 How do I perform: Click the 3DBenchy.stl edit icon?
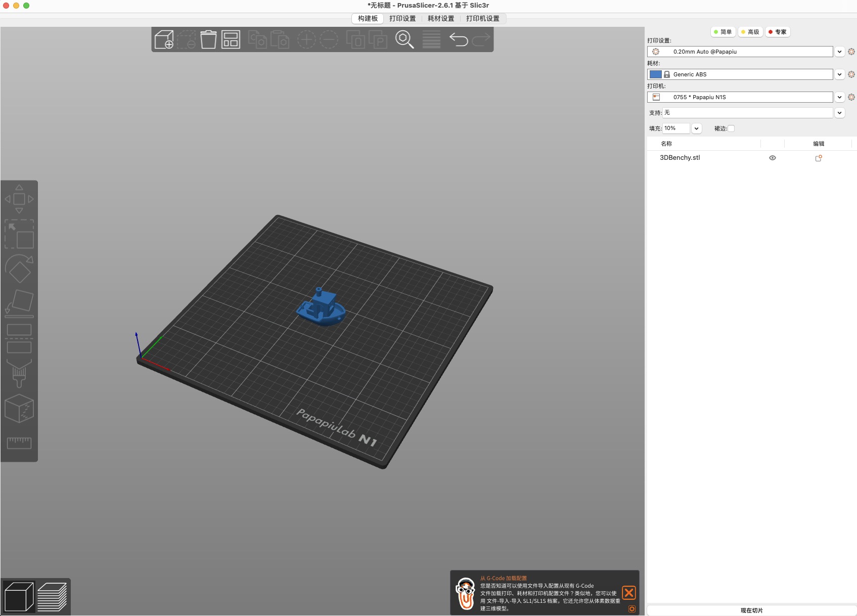(x=819, y=158)
